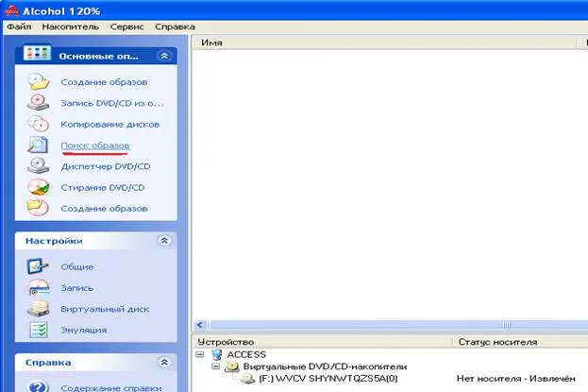Click the Устройство column header
This screenshot has height=392, width=588.
pyautogui.click(x=323, y=342)
